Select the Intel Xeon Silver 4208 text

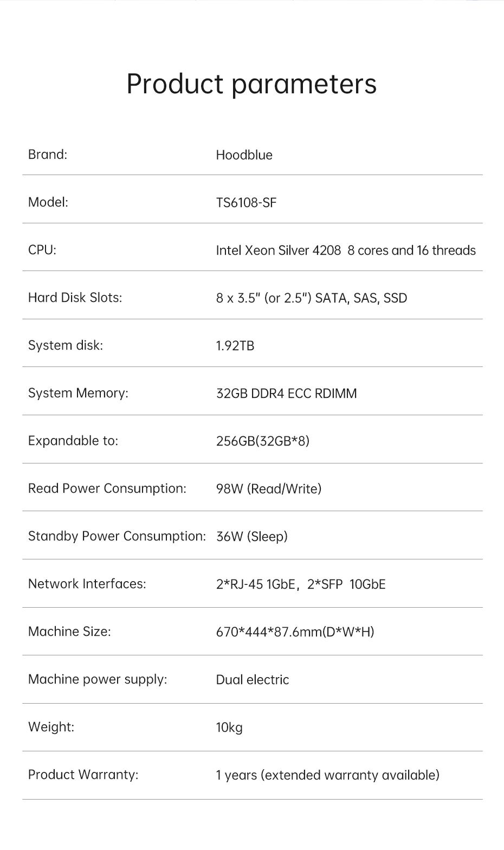coord(279,250)
